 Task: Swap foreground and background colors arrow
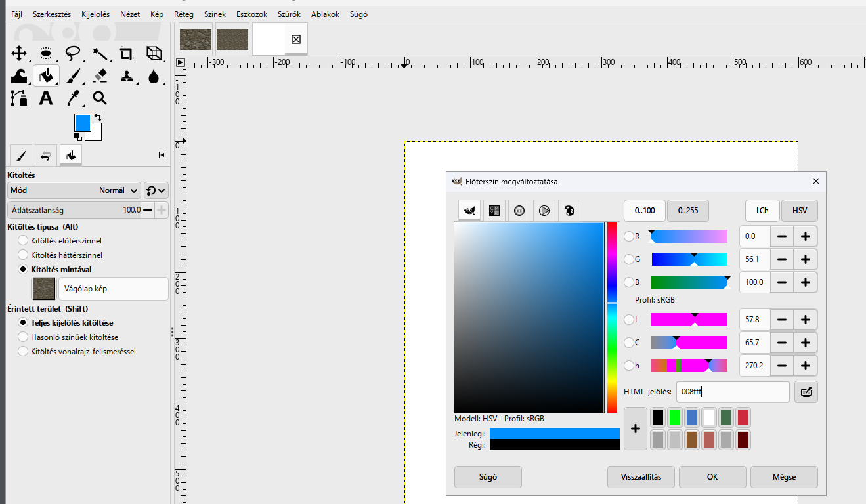(98, 118)
